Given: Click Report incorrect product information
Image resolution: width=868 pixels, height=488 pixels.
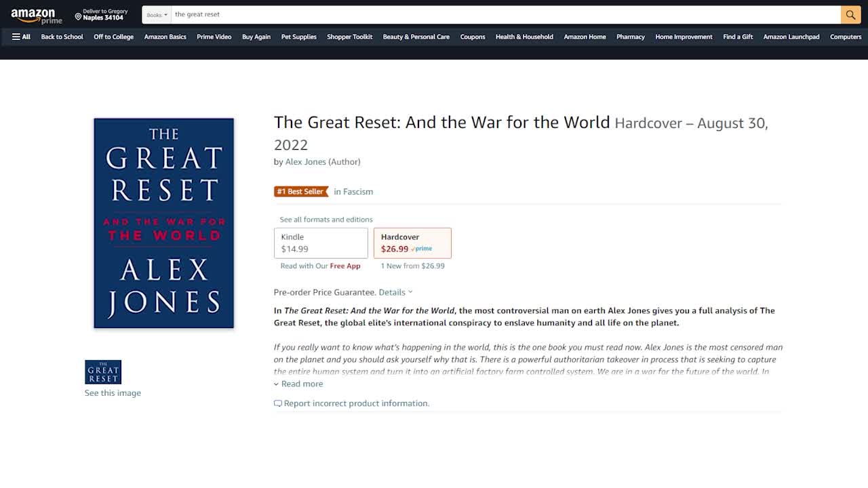Looking at the screenshot, I should (x=352, y=403).
